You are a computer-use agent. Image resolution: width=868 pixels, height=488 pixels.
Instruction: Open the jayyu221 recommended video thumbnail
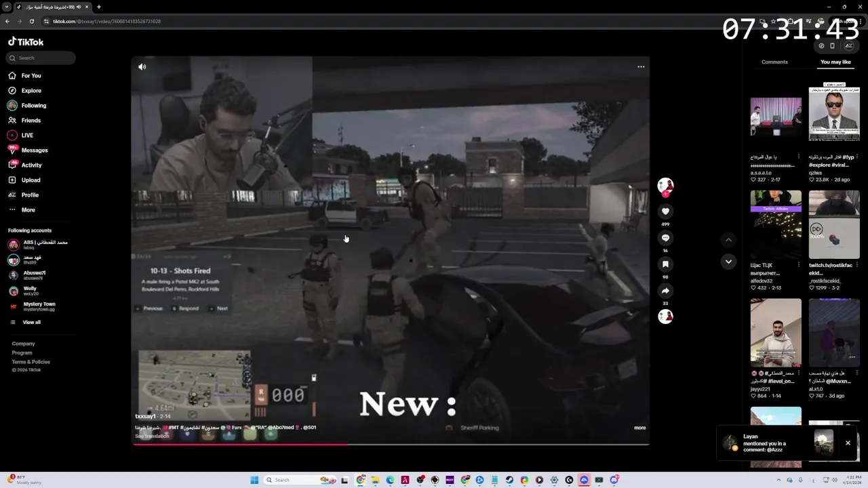pos(776,333)
